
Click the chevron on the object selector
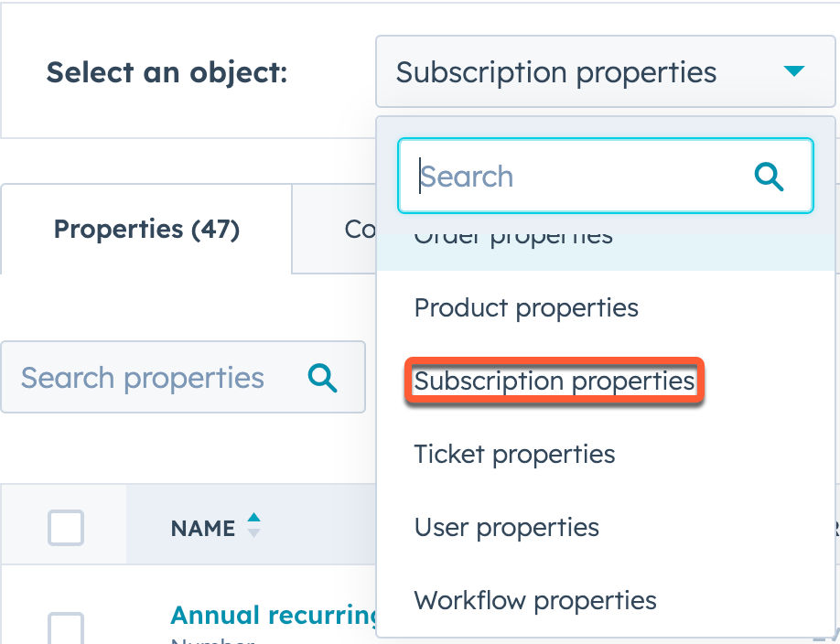794,71
